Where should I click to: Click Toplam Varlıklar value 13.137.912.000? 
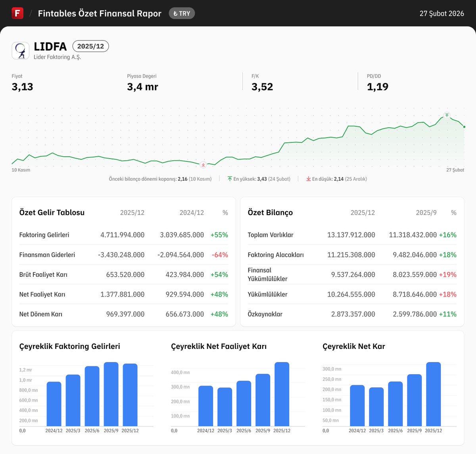coord(351,235)
